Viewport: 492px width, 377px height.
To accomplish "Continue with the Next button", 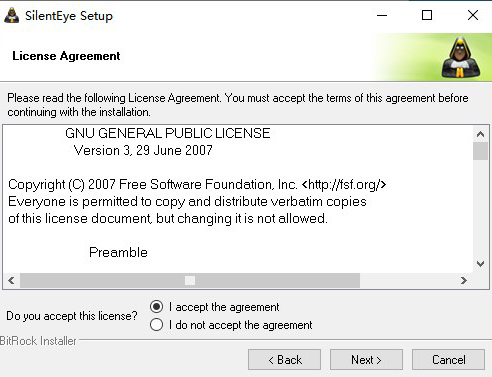I will point(366,360).
